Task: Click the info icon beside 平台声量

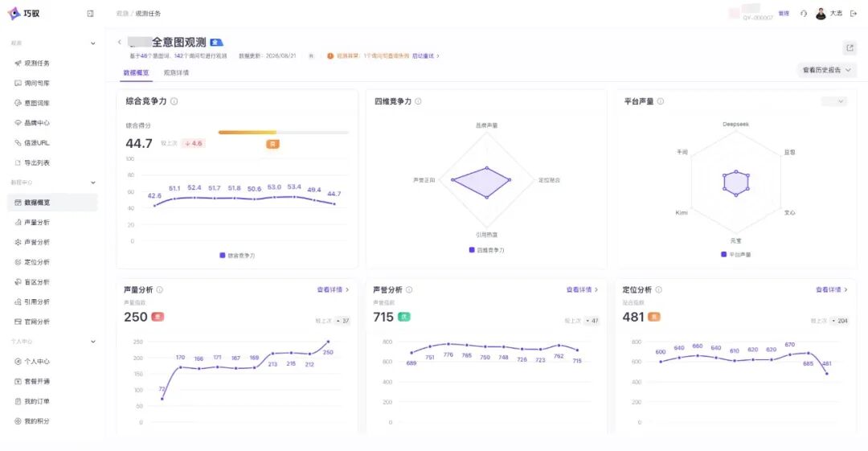Action: click(661, 101)
